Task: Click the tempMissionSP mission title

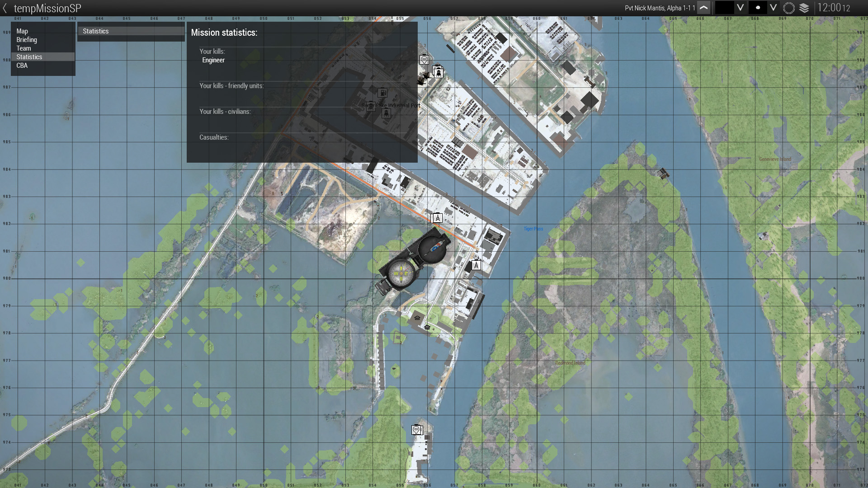Action: (47, 8)
